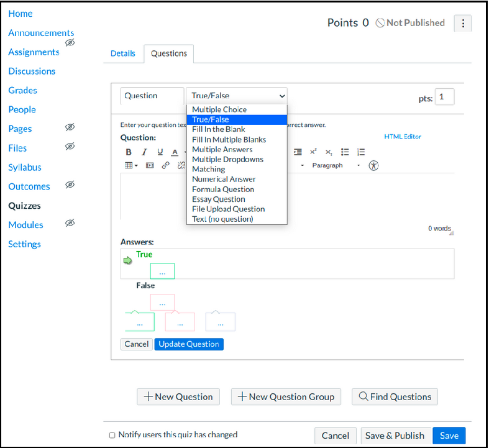The height and width of the screenshot is (448, 489).
Task: Click the points input field
Action: [444, 97]
